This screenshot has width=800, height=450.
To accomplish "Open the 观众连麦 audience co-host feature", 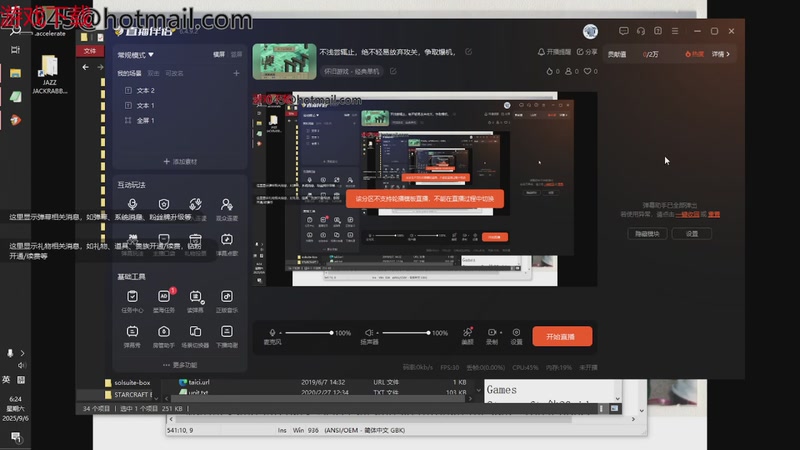I will click(227, 209).
